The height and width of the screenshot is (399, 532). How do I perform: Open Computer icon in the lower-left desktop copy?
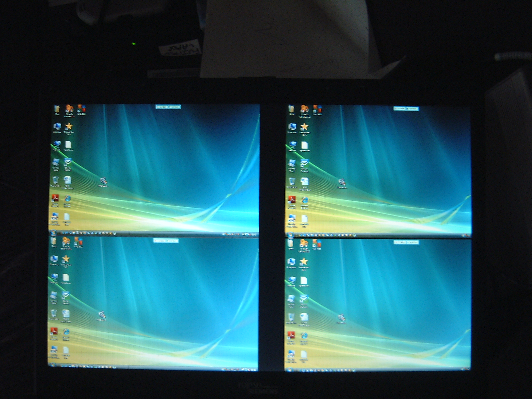(x=54, y=259)
